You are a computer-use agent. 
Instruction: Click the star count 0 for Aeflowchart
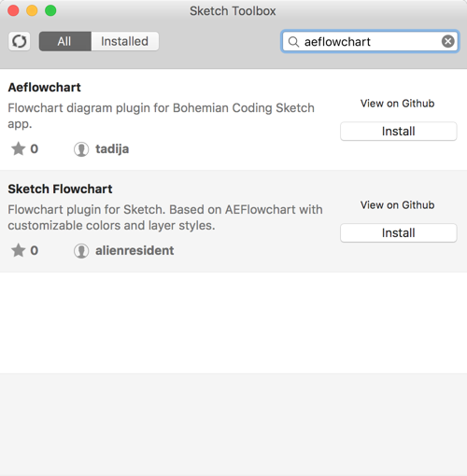point(35,149)
